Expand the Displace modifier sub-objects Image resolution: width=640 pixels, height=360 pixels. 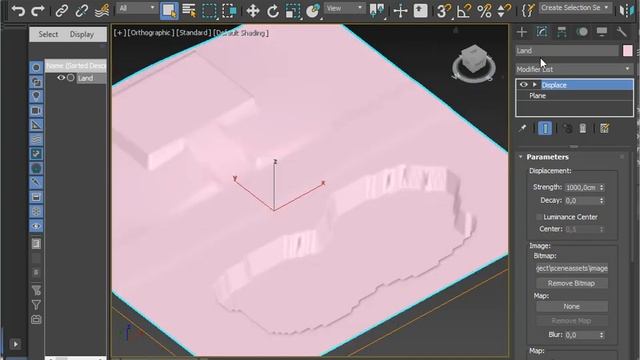534,84
